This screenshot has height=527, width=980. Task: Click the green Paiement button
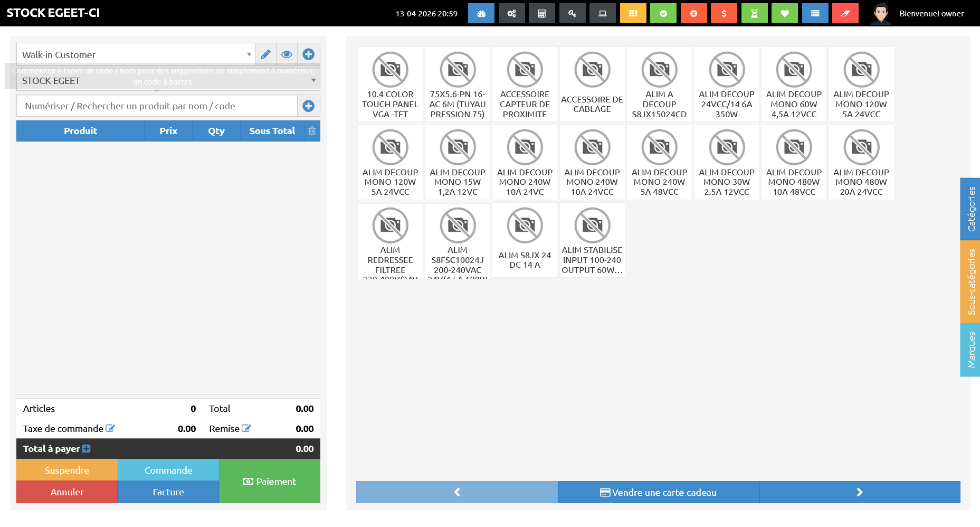[x=269, y=481]
